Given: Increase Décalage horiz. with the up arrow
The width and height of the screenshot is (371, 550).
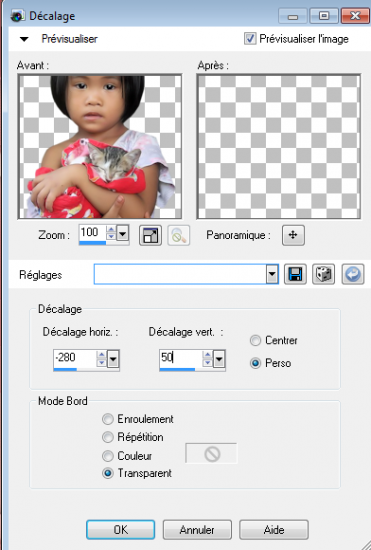Looking at the screenshot, I should pos(101,354).
